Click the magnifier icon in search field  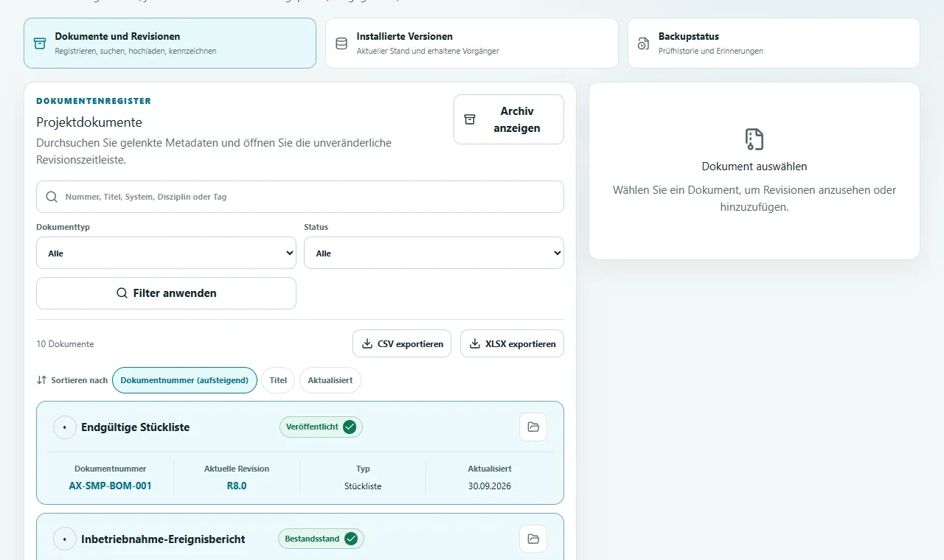[52, 197]
